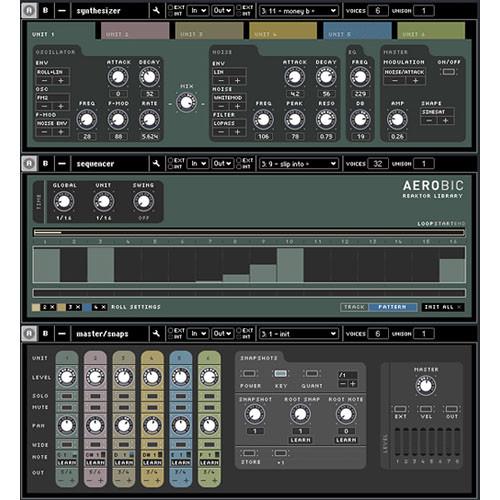The image size is (500, 500).
Task: Open sequencer snapshot dropdown slip into
Action: 299,164
